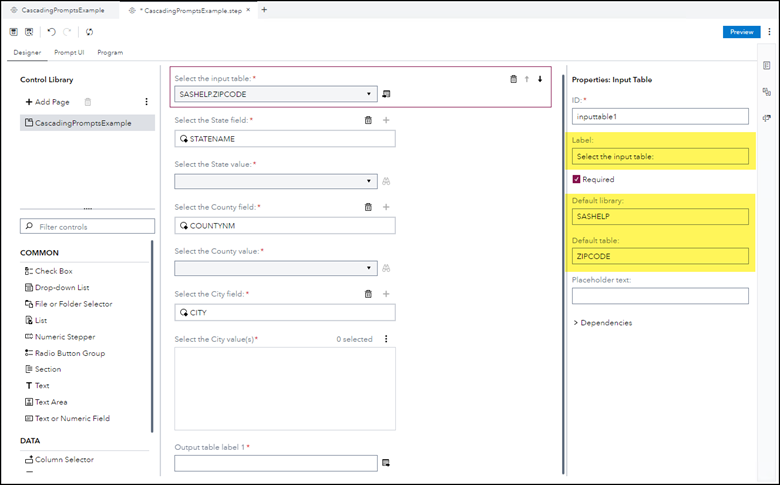This screenshot has width=780, height=485.
Task: Open a new tab with plus icon
Action: click(x=264, y=9)
